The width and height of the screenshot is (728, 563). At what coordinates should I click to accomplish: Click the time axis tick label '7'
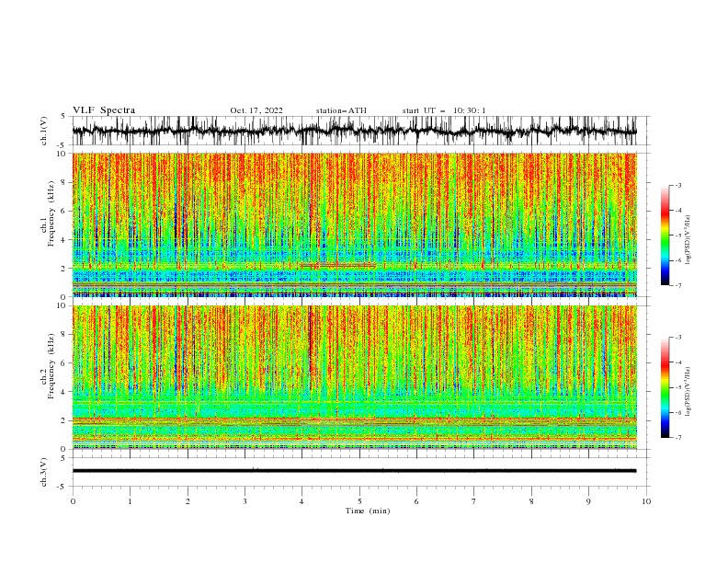[x=474, y=501]
